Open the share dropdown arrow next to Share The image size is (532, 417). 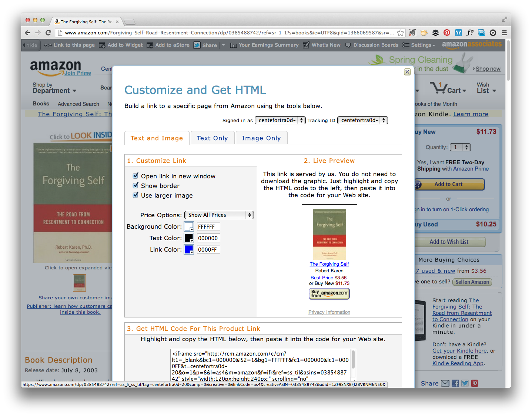pos(223,45)
